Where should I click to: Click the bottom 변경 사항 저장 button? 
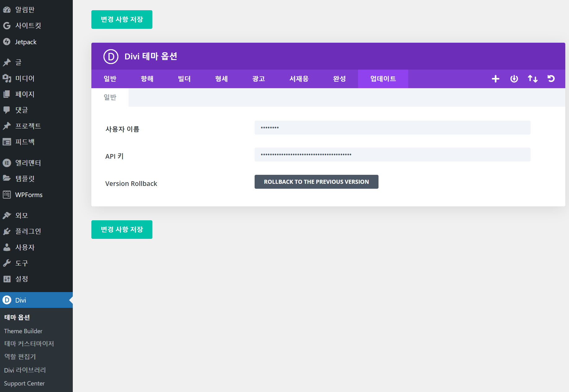tap(122, 230)
